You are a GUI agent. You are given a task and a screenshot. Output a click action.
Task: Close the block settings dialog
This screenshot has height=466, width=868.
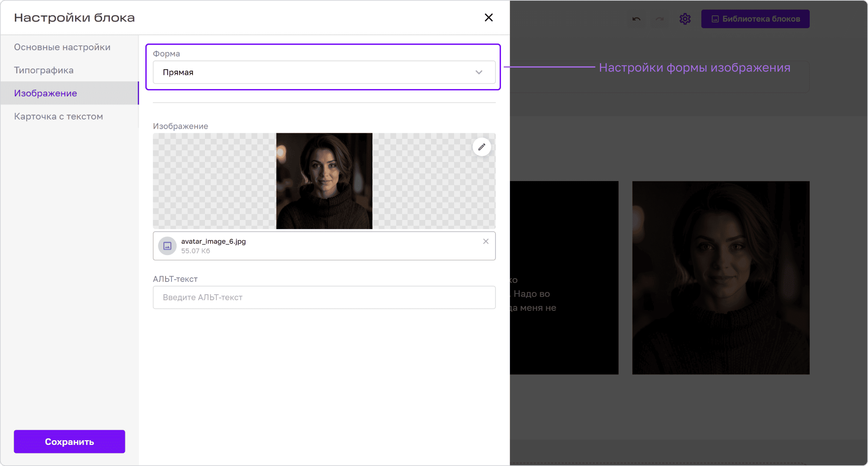pyautogui.click(x=488, y=17)
